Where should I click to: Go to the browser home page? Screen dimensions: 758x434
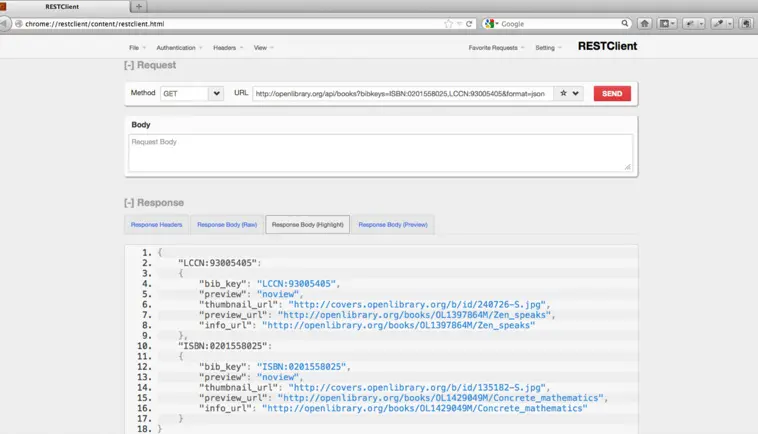[644, 23]
